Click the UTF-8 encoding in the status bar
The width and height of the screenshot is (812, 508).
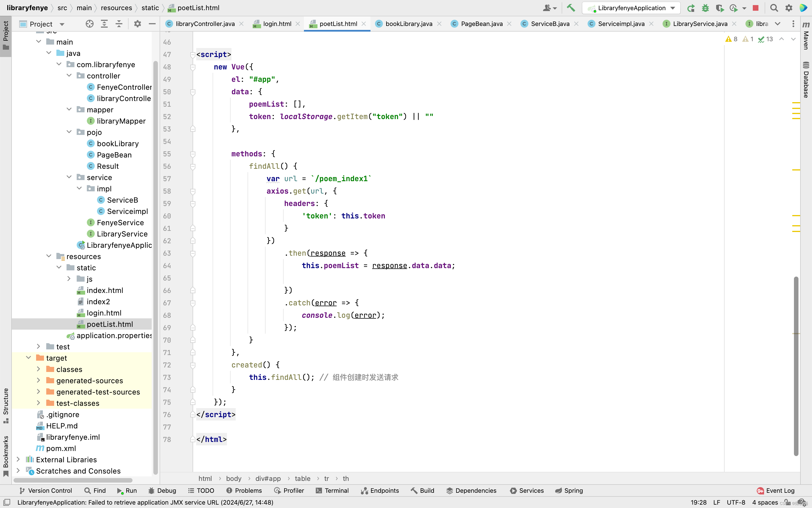[736, 502]
